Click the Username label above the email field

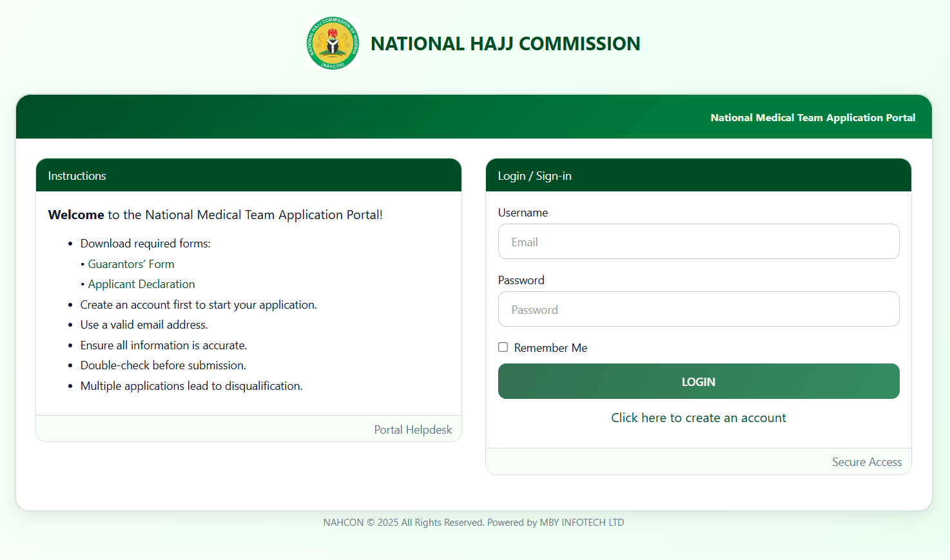click(x=523, y=213)
